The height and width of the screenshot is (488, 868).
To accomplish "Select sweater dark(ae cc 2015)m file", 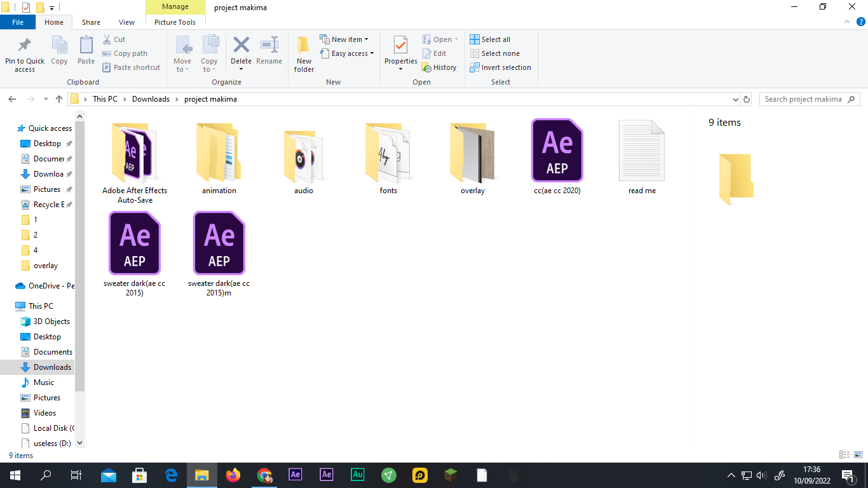I will click(x=219, y=254).
